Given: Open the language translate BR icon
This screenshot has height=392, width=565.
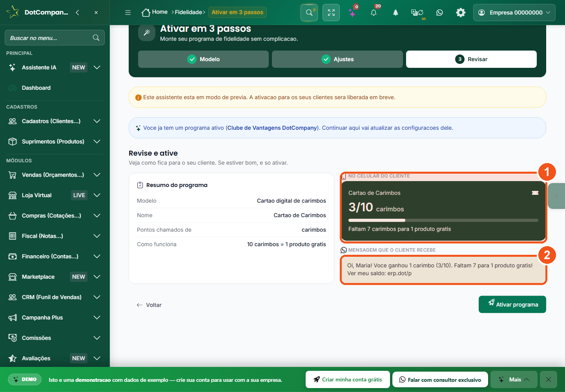Looking at the screenshot, I should [417, 13].
